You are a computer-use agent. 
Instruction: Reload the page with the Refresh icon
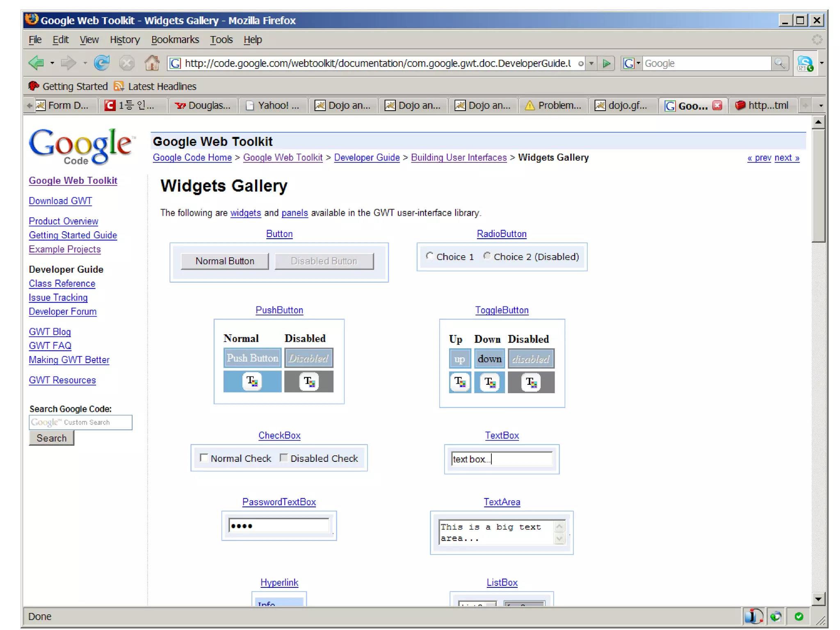coord(101,63)
